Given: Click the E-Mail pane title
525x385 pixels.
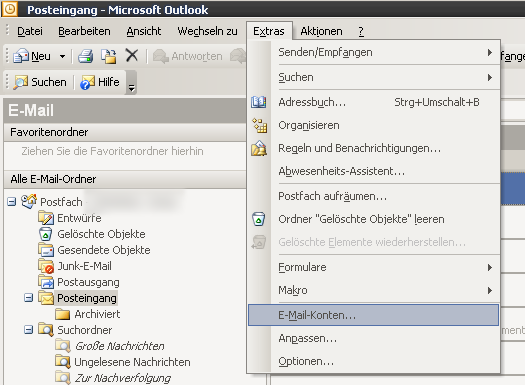Looking at the screenshot, I should [x=31, y=110].
